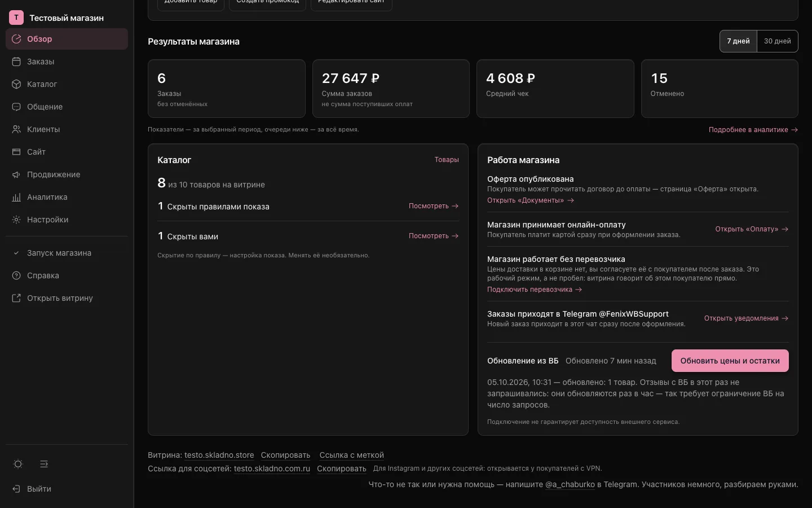
Task: Click the Открыть уведомления link
Action: point(746,318)
